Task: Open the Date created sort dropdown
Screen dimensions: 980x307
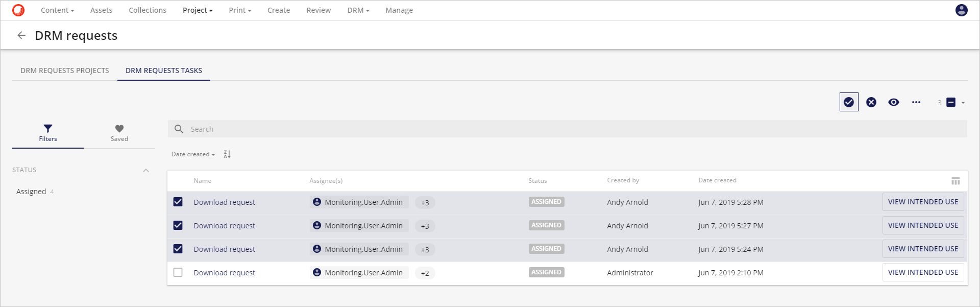Action: [193, 154]
